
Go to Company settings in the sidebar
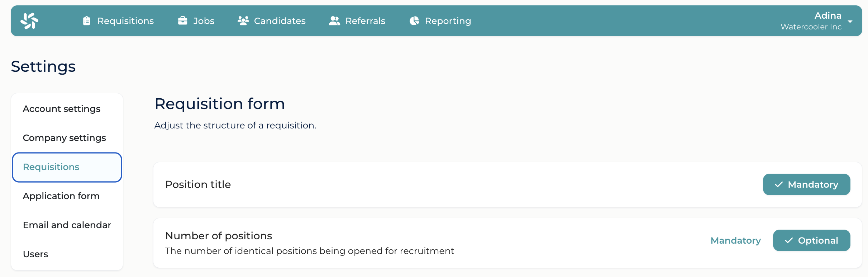click(65, 138)
